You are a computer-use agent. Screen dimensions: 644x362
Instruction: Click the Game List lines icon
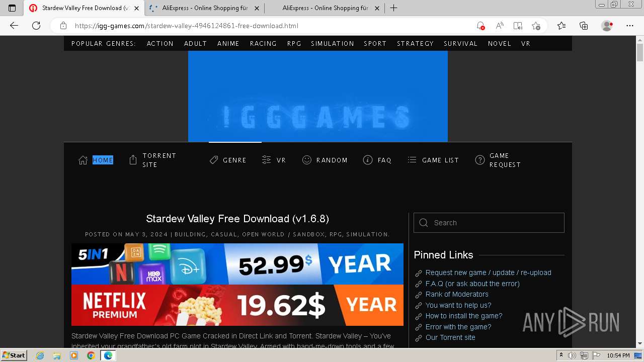(412, 160)
